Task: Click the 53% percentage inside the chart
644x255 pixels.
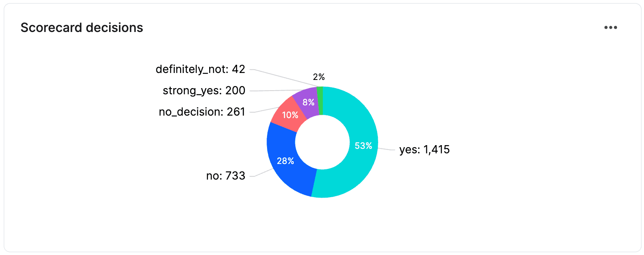Action: click(x=363, y=146)
